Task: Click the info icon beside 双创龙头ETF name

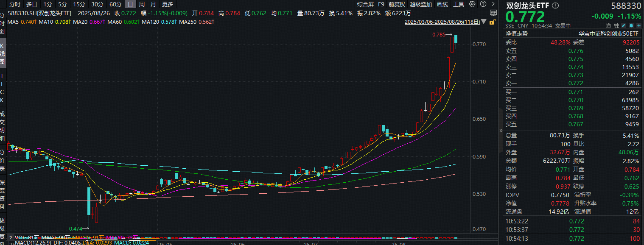Action: (x=555, y=5)
